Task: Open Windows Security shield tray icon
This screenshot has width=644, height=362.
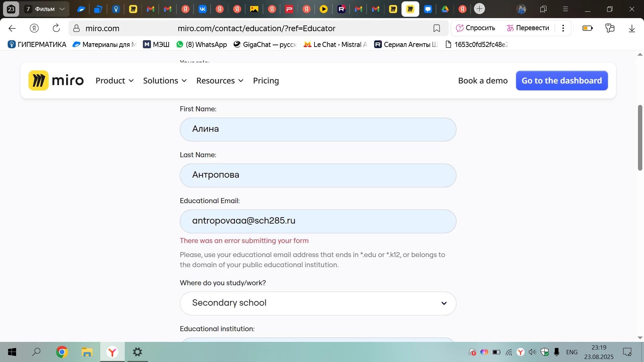Action: (x=545, y=352)
